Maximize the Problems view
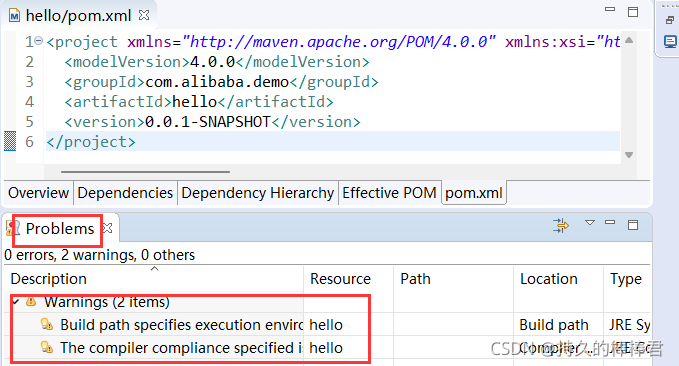The width and height of the screenshot is (679, 366). pos(633,225)
